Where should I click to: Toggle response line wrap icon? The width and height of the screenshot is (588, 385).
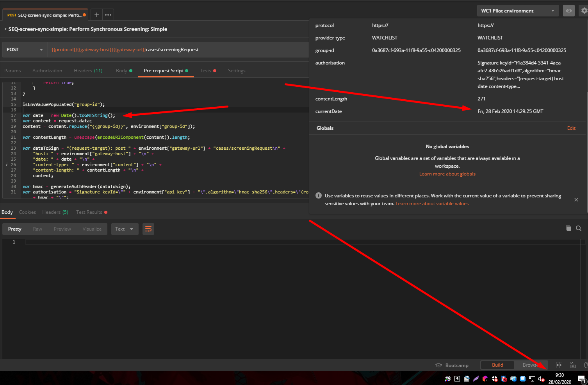coord(148,229)
